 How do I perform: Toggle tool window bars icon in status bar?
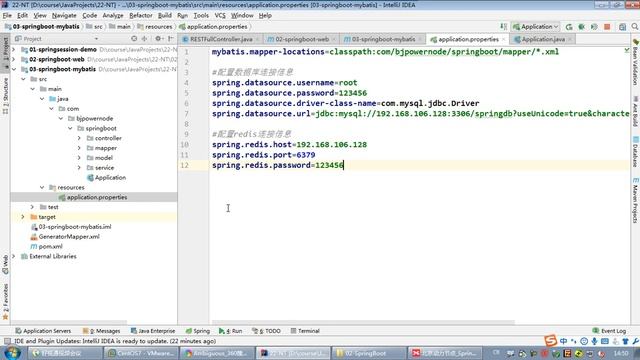click(7, 341)
